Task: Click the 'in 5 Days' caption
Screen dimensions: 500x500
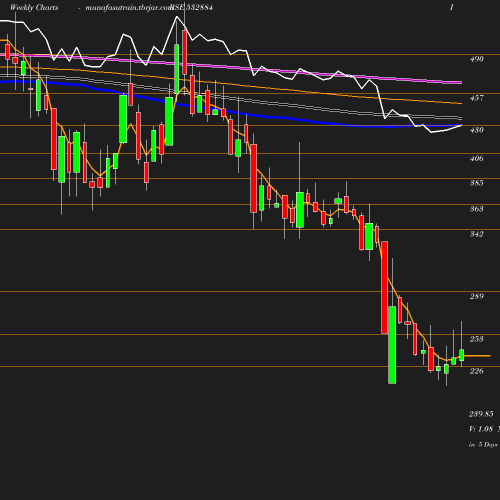Action: tap(483, 445)
